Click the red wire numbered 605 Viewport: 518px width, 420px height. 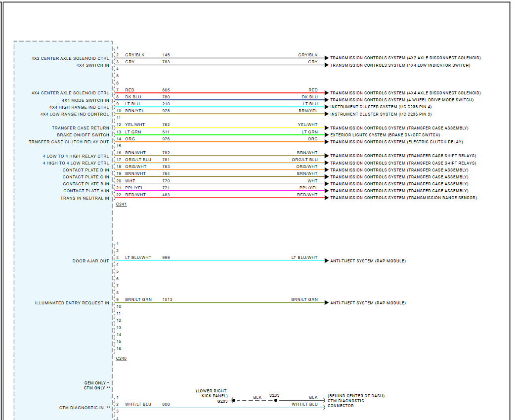point(222,93)
